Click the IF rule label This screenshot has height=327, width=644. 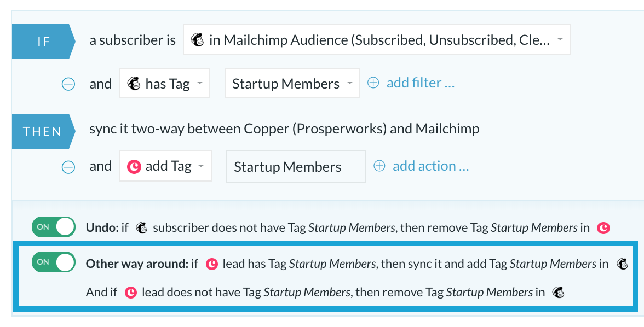(x=44, y=42)
